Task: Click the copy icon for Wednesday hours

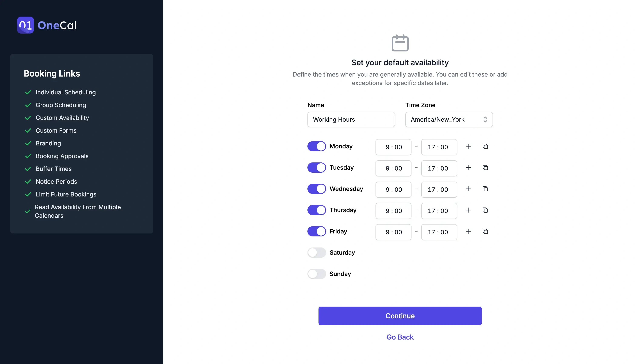Action: pos(485,188)
